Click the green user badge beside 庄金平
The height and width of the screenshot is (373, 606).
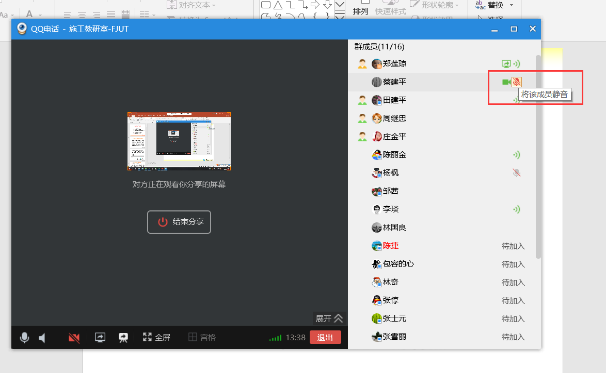click(x=362, y=136)
